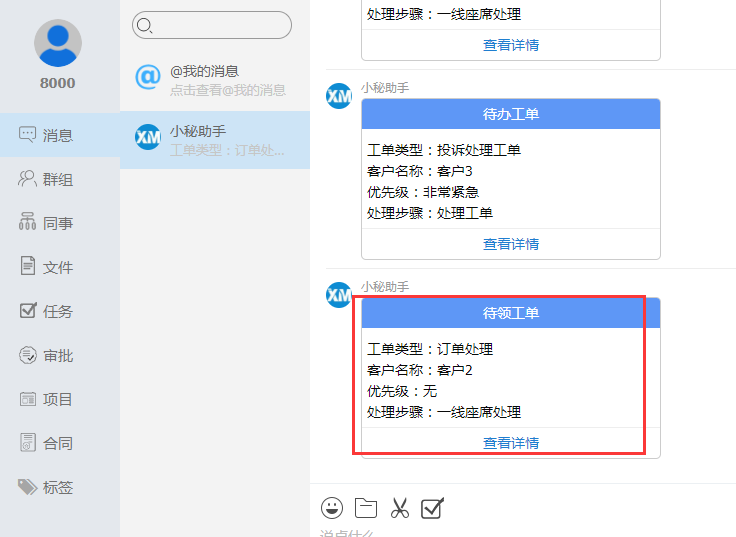736x537 pixels.
Task: Click 查看详情 link in 待领工单 card
Action: click(x=511, y=443)
